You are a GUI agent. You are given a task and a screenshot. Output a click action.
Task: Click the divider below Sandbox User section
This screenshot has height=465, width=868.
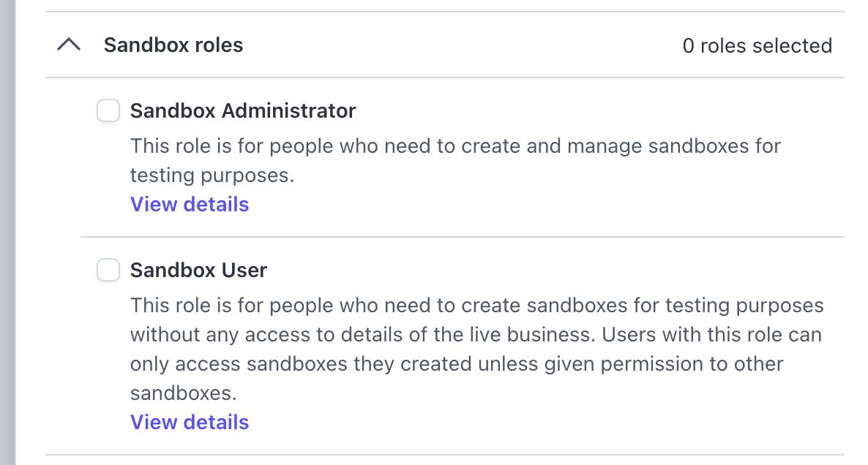point(444,455)
